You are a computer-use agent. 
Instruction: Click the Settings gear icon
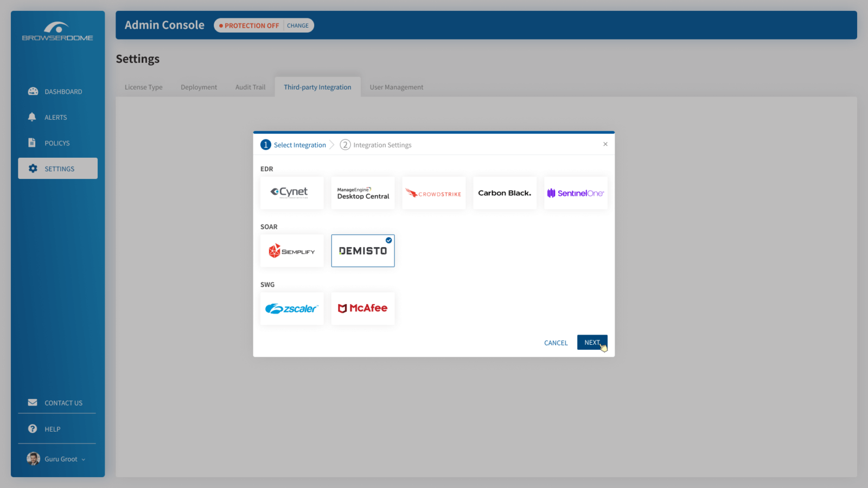pyautogui.click(x=33, y=169)
